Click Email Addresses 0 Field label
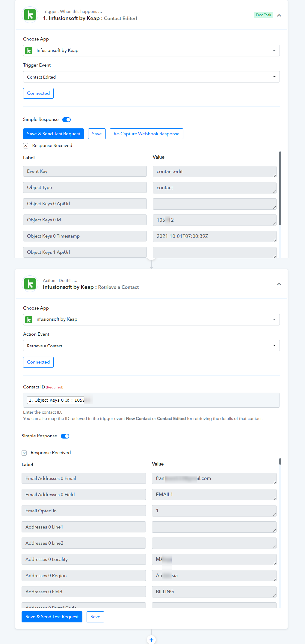This screenshot has width=305, height=644. (84, 495)
